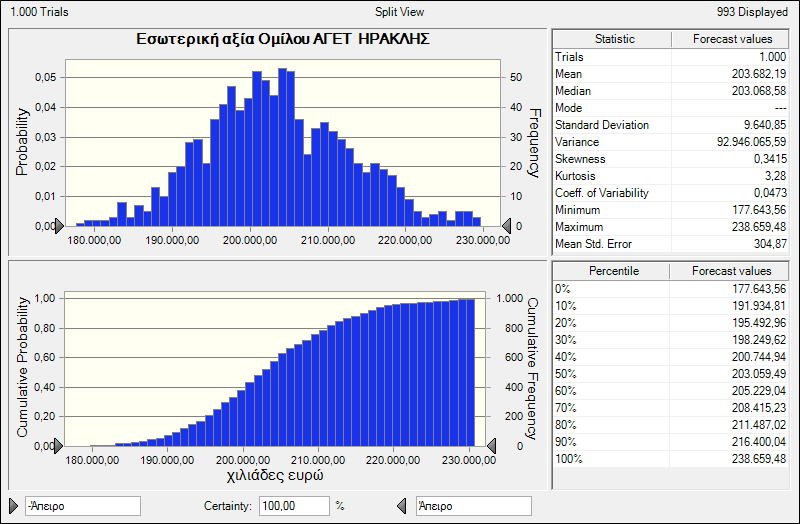Click the '993 Displayed' label
Screen dimensions: 800x524
752,12
